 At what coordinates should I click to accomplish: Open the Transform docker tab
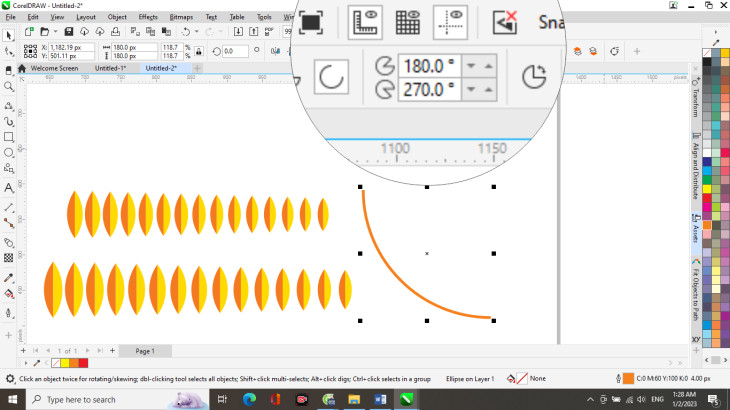coord(696,98)
